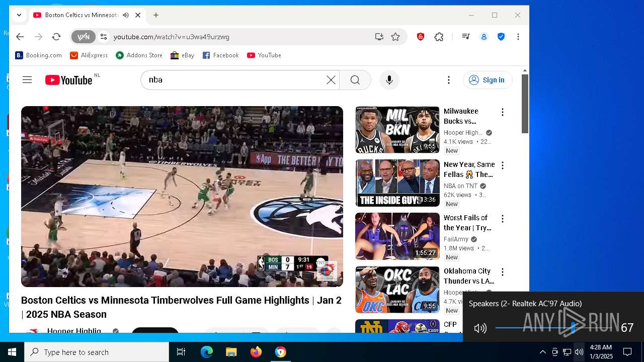Bookmark this page with the star
The height and width of the screenshot is (362, 644).
click(395, 37)
